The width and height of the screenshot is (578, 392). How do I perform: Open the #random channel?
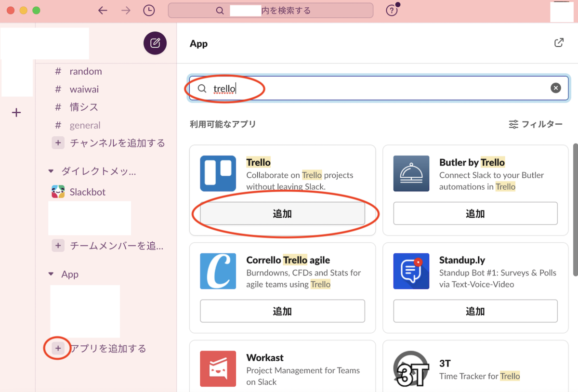click(x=85, y=71)
